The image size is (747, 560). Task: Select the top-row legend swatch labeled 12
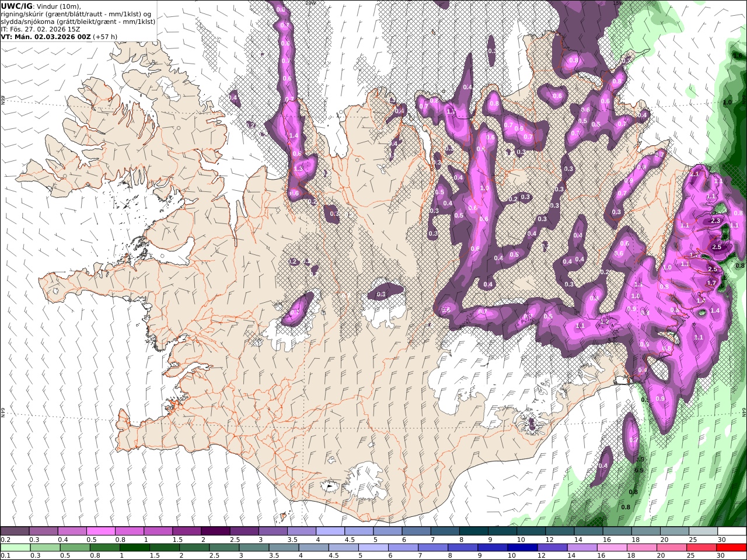(x=559, y=531)
